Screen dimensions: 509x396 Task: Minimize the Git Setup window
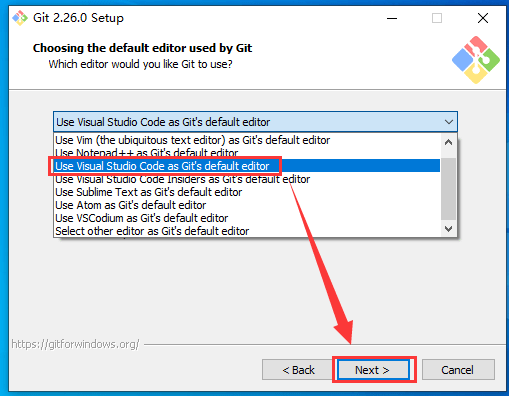point(392,18)
